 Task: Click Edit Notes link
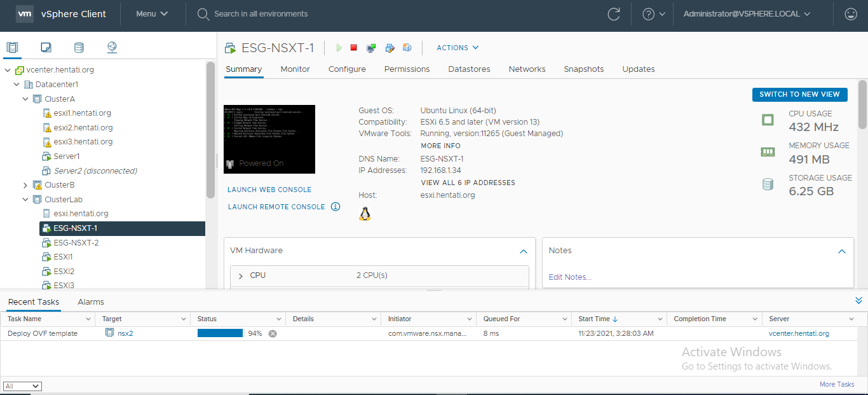click(x=570, y=277)
